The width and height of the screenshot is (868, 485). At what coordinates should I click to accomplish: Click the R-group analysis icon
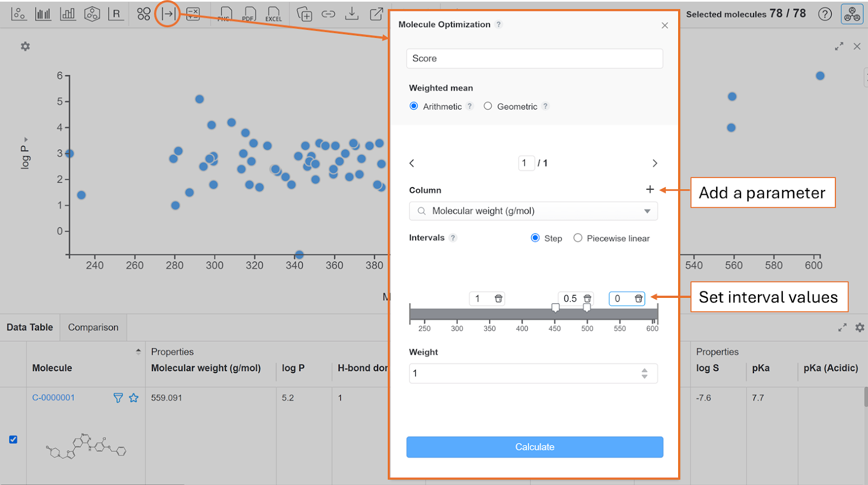(116, 14)
